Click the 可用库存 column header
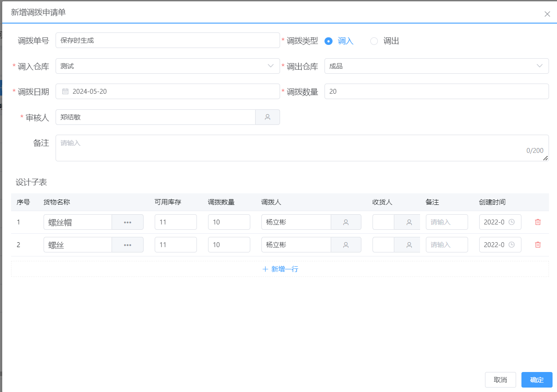Image resolution: width=557 pixels, height=392 pixels. pos(168,202)
